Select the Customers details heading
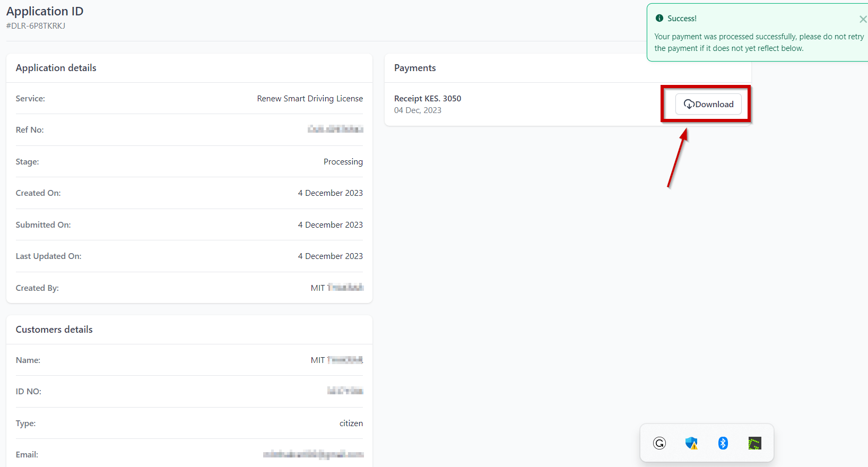The height and width of the screenshot is (467, 868). [x=54, y=330]
